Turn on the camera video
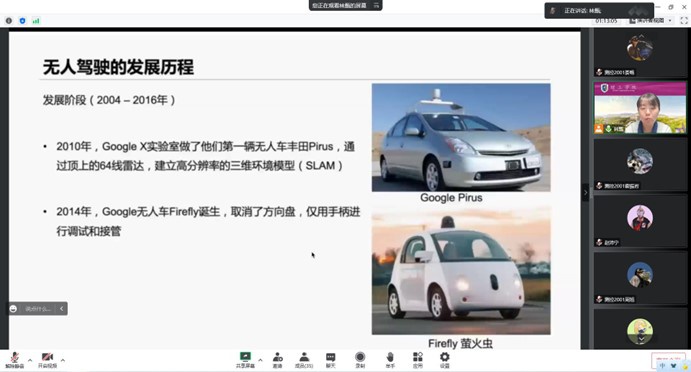Screen dimensions: 691x372 click(x=47, y=360)
